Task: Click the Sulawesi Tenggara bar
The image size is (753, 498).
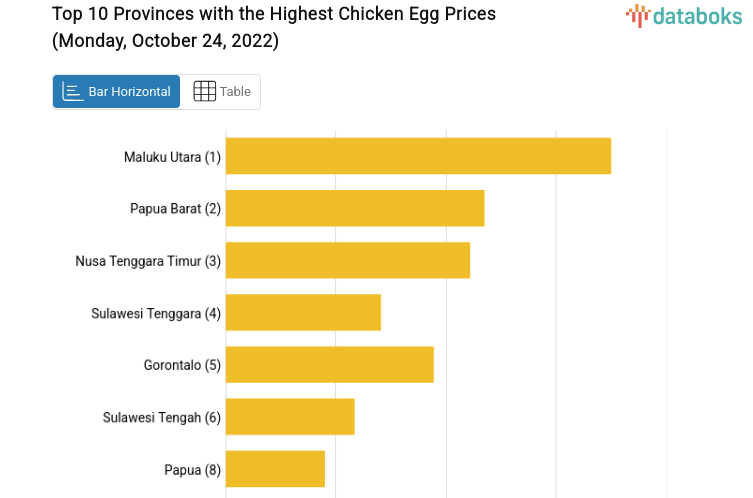Action: point(303,312)
